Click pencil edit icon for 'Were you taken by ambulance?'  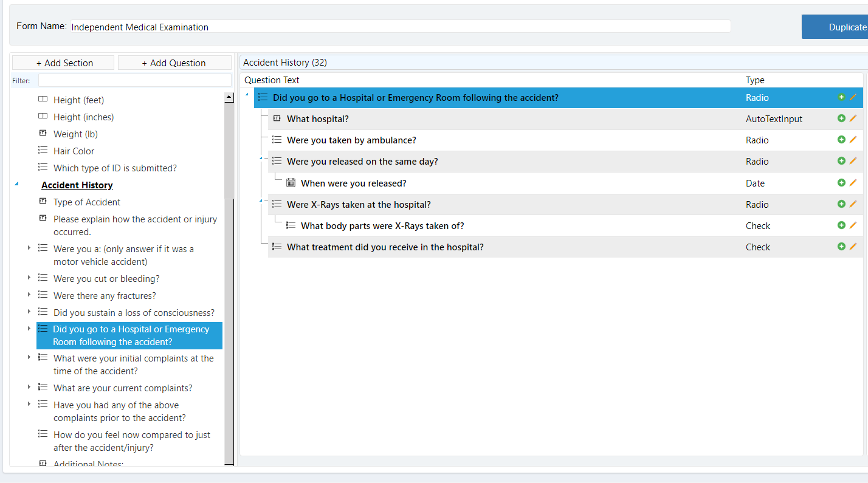click(x=853, y=140)
